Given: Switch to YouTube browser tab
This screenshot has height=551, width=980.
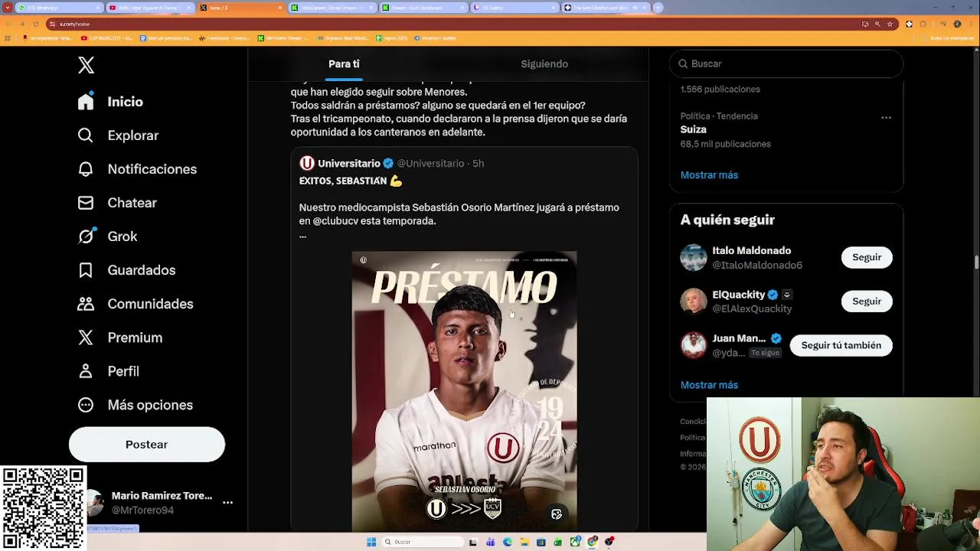Looking at the screenshot, I should (x=150, y=8).
